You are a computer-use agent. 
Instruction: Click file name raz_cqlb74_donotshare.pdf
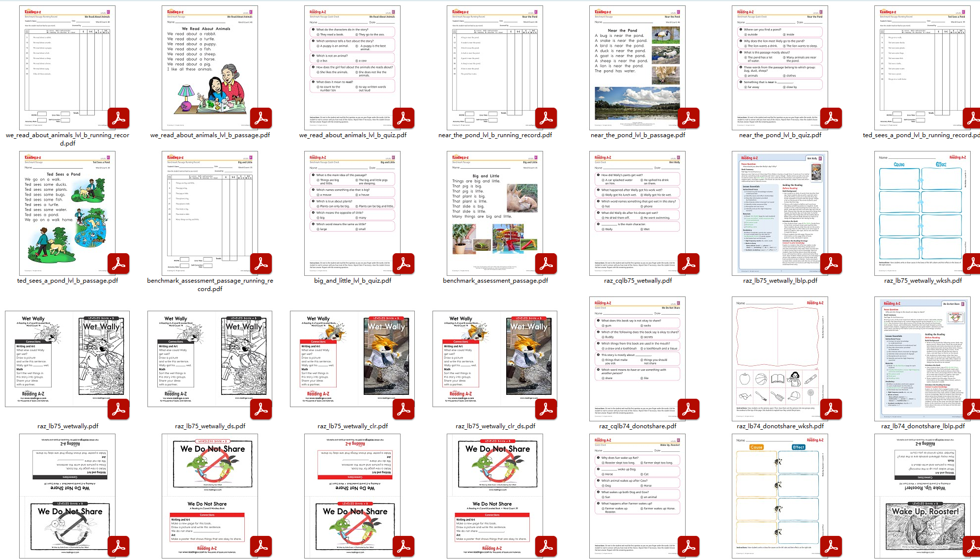(637, 426)
